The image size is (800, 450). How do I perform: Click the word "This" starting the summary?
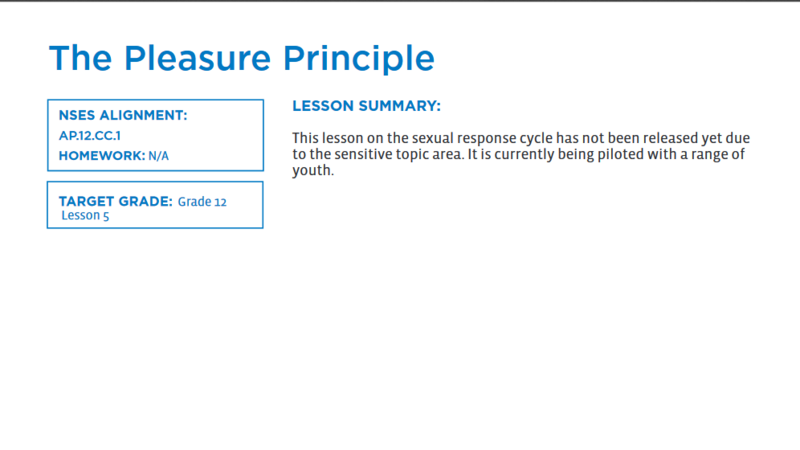pyautogui.click(x=307, y=137)
